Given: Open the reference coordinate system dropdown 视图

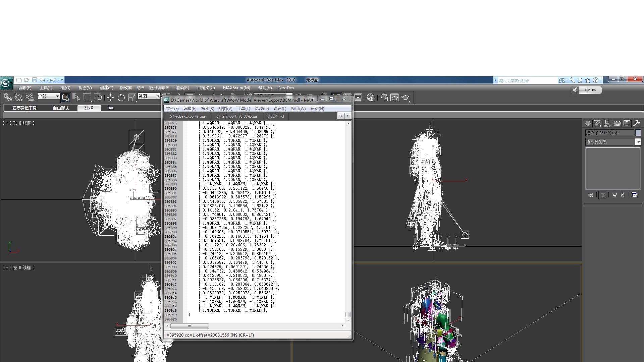Looking at the screenshot, I should click(149, 97).
